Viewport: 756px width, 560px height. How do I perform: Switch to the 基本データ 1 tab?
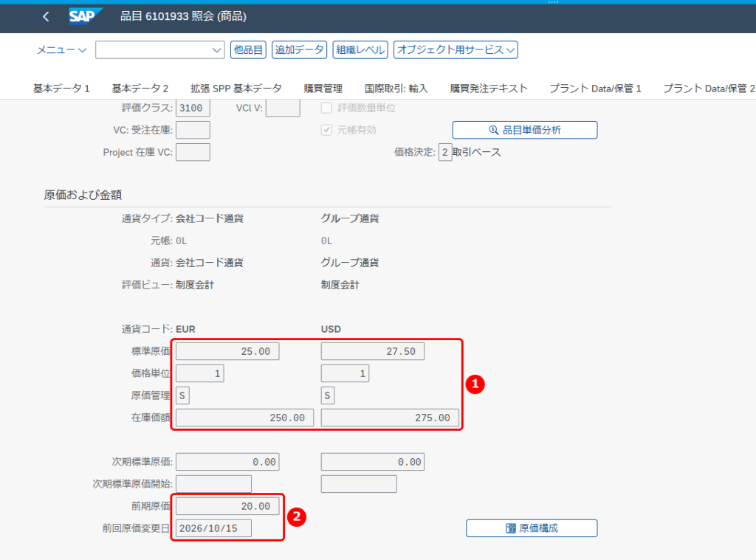(x=61, y=89)
